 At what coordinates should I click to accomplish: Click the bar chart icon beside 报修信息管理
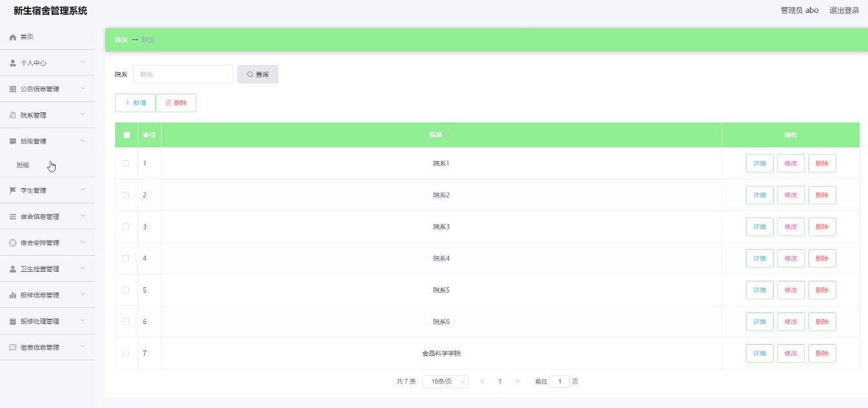click(x=12, y=295)
